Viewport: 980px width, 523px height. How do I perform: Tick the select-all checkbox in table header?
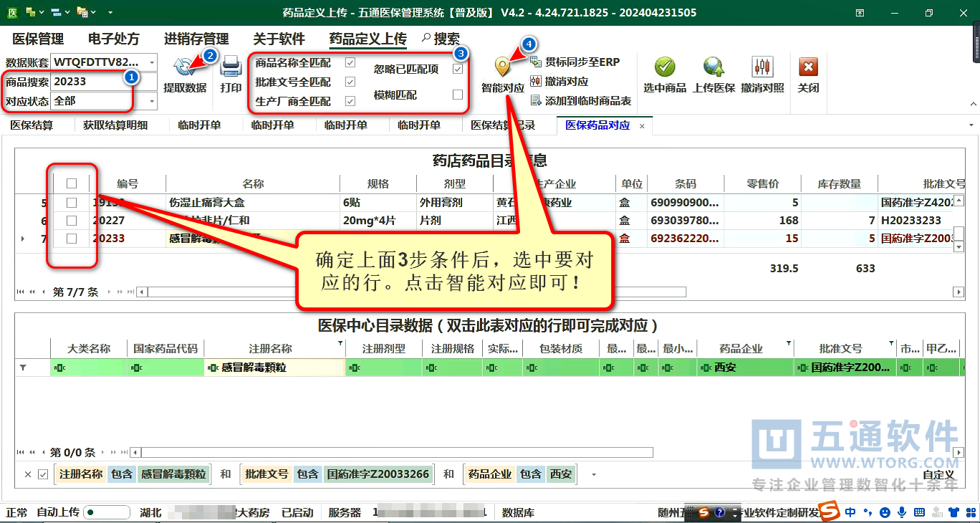click(72, 183)
